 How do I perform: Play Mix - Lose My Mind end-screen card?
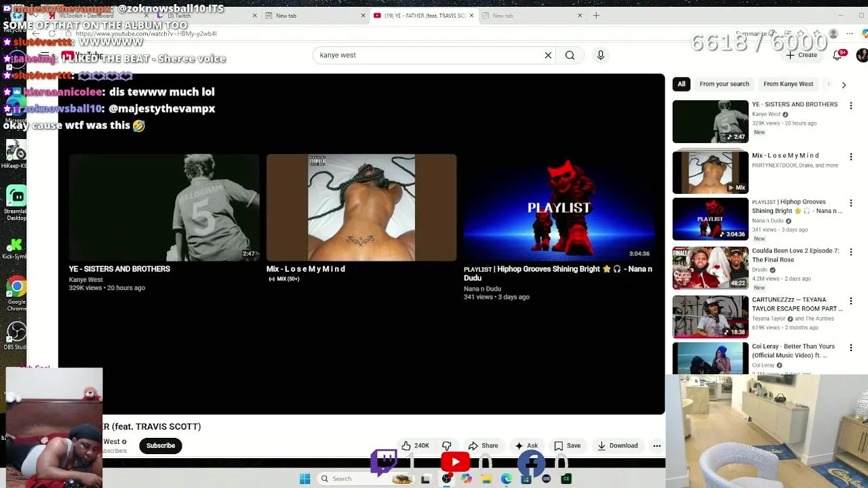pyautogui.click(x=361, y=207)
